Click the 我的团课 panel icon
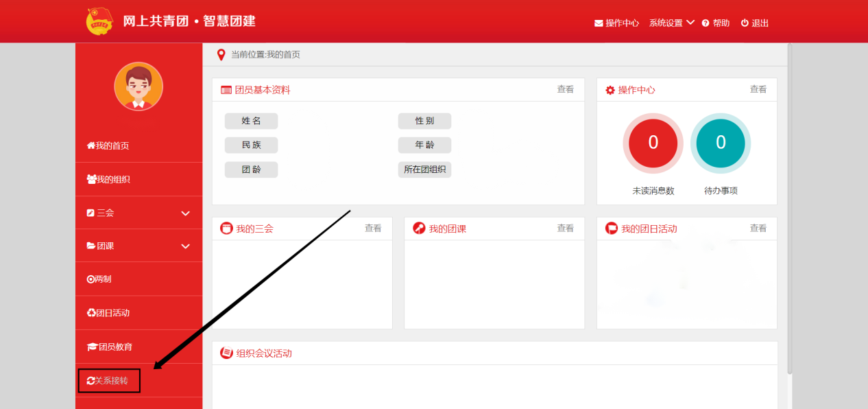Screen dimensions: 868x409 [419, 229]
